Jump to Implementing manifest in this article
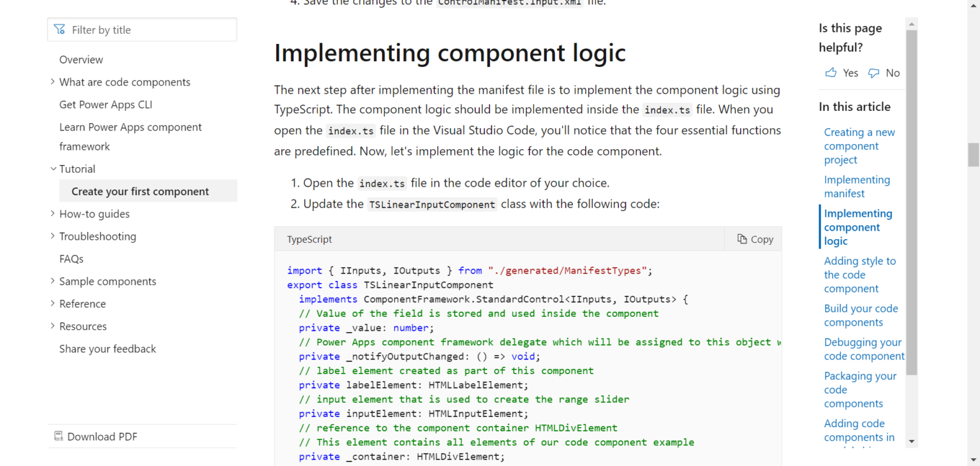Viewport: 980px width, 466px height. click(857, 186)
